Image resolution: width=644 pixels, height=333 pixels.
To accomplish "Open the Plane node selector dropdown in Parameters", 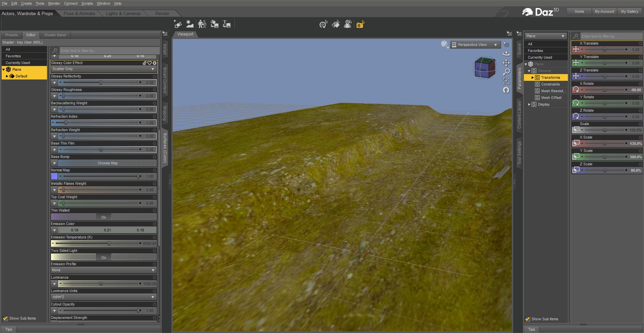I will tap(545, 36).
